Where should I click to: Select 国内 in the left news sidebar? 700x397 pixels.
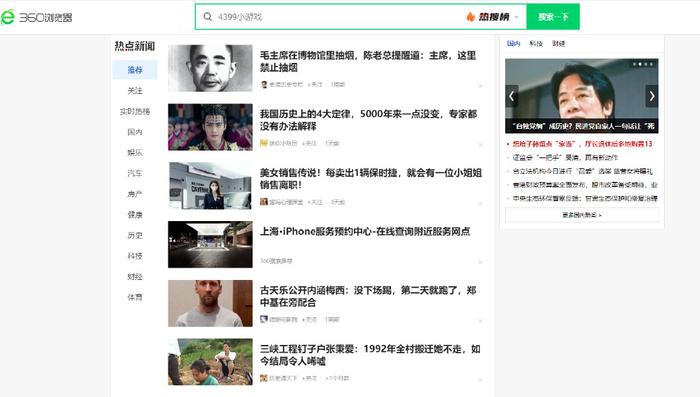pyautogui.click(x=135, y=132)
